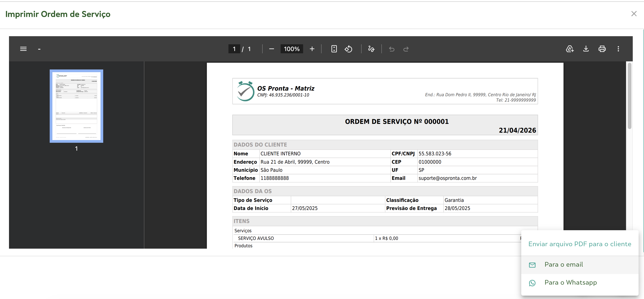
Task: Select the draw annotation tool
Action: pos(371,49)
